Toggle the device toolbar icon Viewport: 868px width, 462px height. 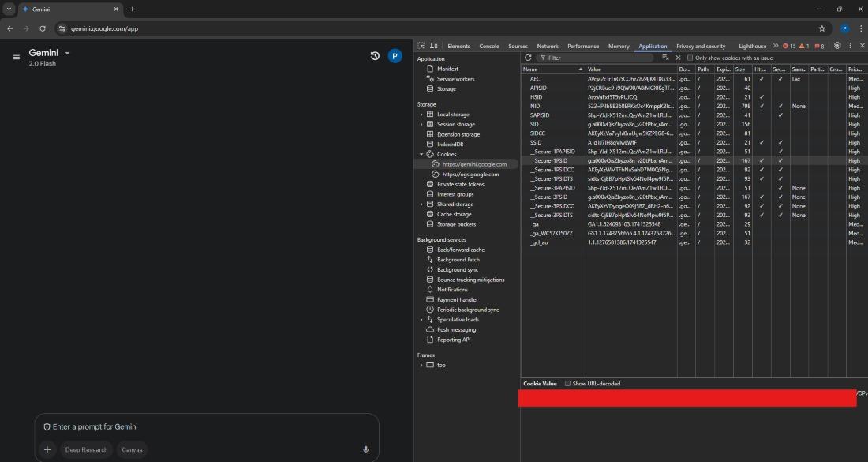coord(434,46)
